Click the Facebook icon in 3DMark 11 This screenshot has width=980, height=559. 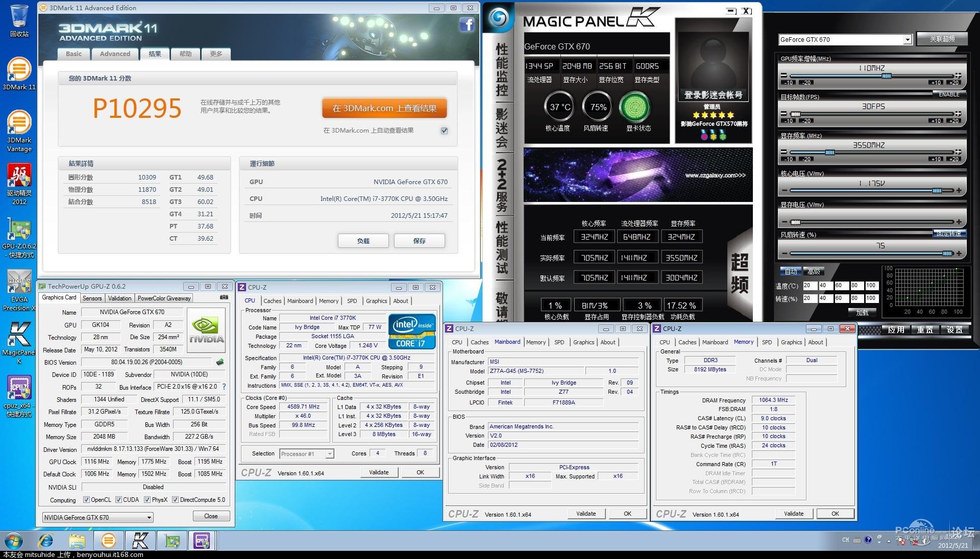coord(467,24)
